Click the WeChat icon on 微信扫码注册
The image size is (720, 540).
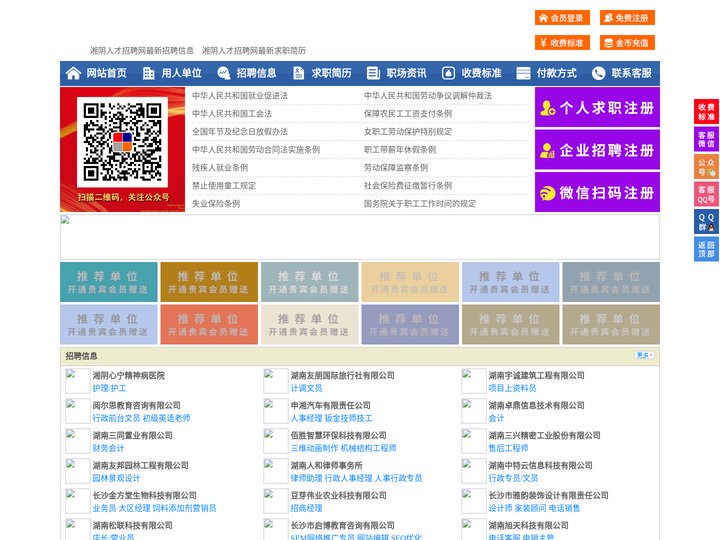tap(547, 193)
